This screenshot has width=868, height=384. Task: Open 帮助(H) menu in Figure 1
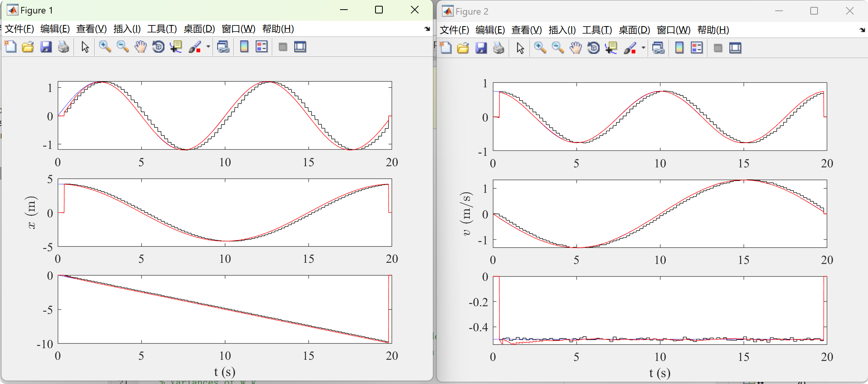coord(278,29)
